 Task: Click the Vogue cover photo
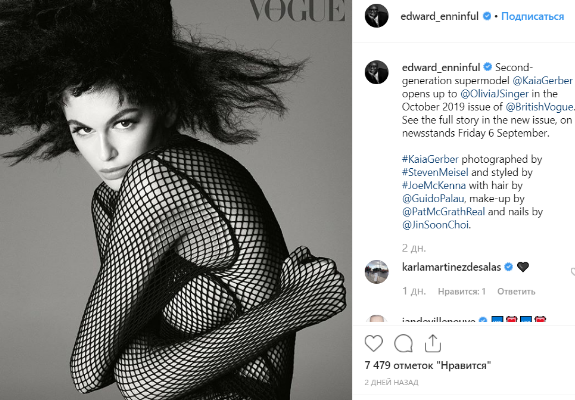176,200
